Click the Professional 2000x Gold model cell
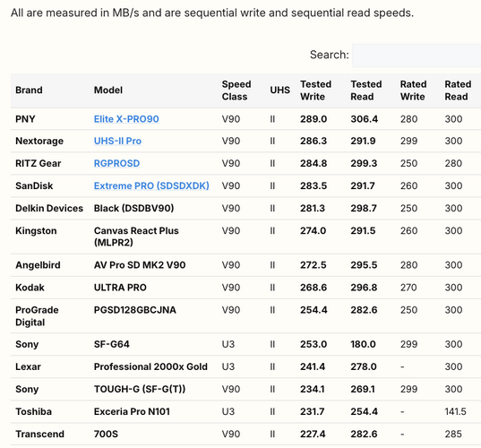This screenshot has width=481, height=448. 150,366
